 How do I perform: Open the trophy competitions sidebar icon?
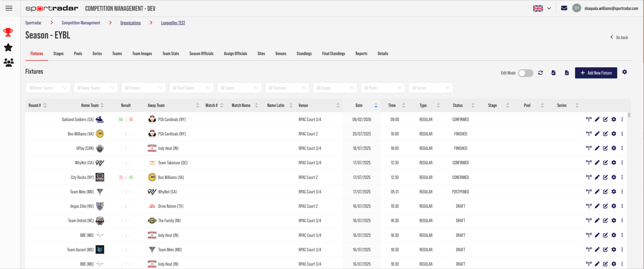tap(8, 32)
